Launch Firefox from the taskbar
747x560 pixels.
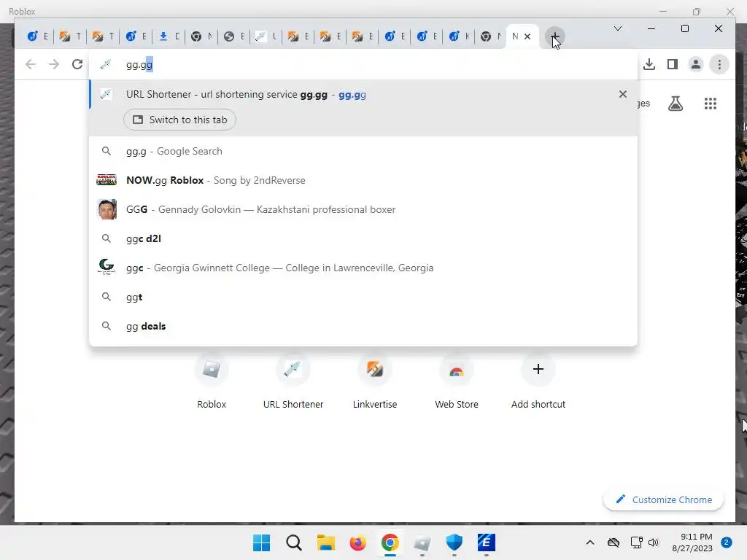[357, 542]
